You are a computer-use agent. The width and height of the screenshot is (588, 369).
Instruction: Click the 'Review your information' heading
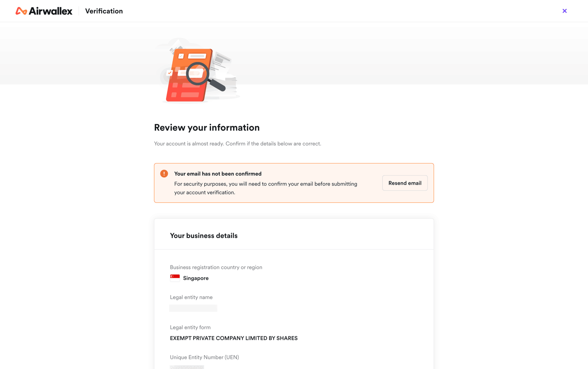point(207,127)
